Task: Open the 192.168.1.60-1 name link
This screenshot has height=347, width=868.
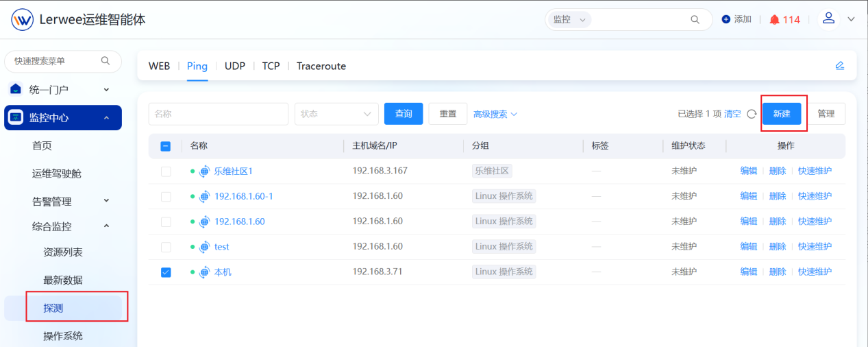Action: (x=244, y=196)
